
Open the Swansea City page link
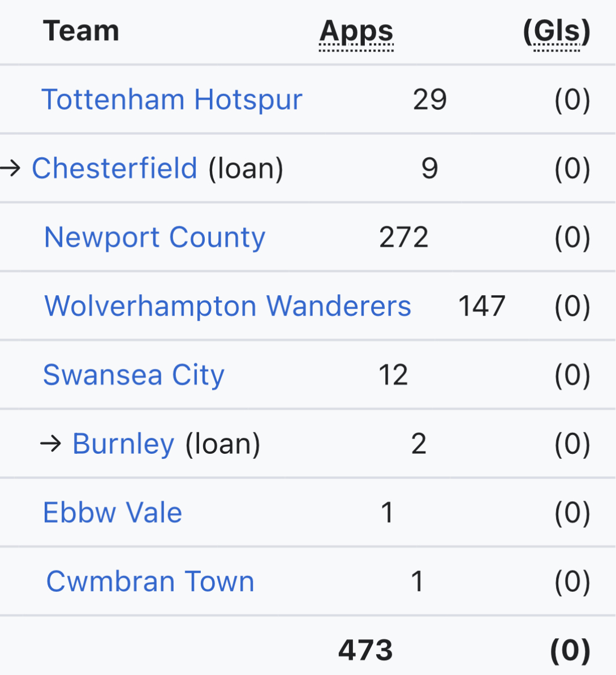click(x=133, y=375)
